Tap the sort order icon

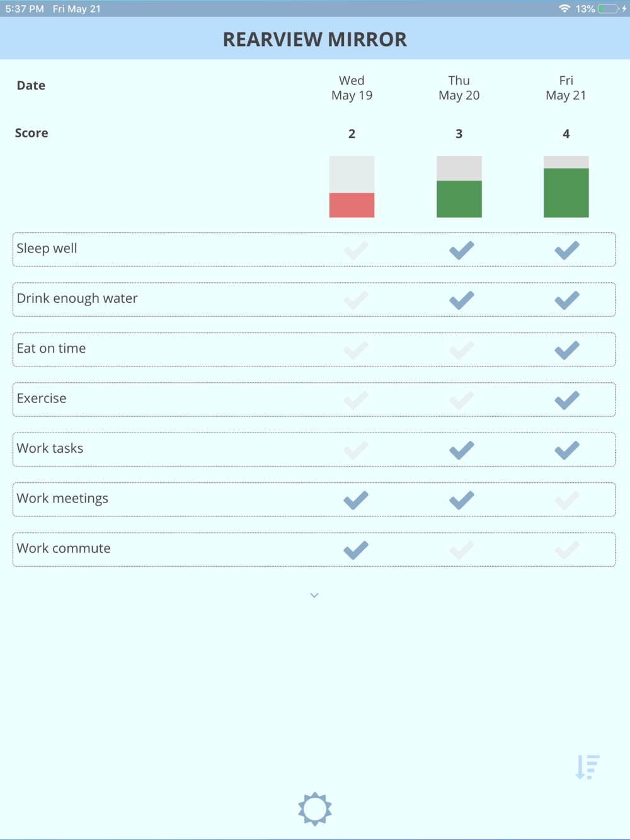(587, 767)
